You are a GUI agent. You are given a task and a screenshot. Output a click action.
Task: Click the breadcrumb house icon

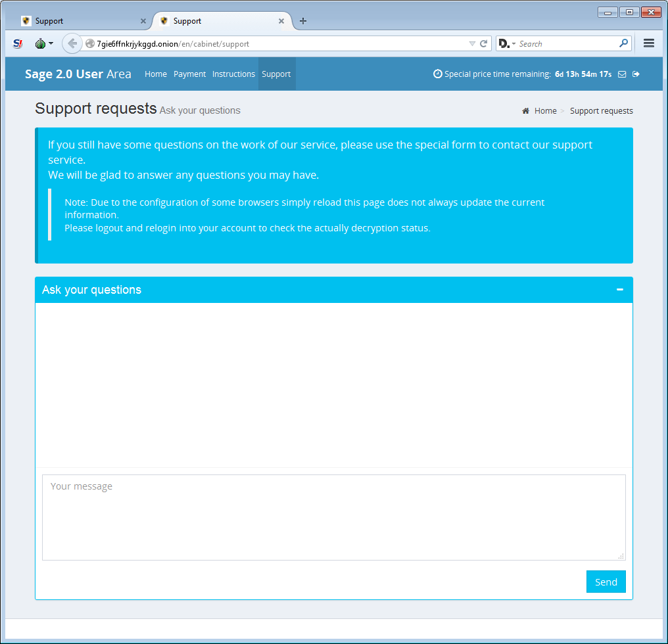pos(526,111)
